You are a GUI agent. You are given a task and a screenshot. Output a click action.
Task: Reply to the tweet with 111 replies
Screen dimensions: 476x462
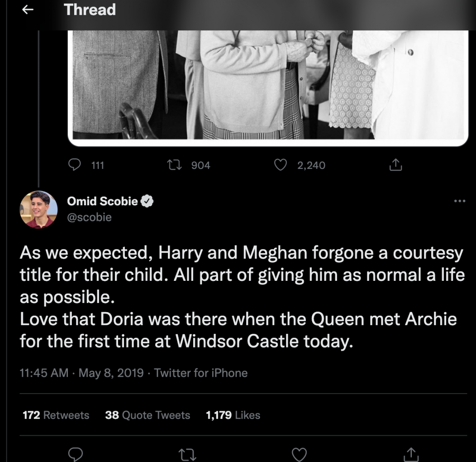tap(75, 165)
